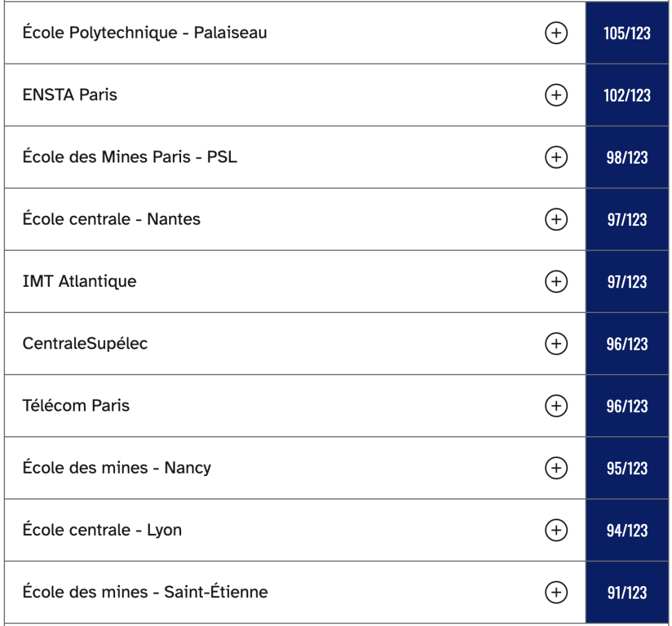Click plus icon for École des mines - Saint-Étienne

tap(556, 592)
